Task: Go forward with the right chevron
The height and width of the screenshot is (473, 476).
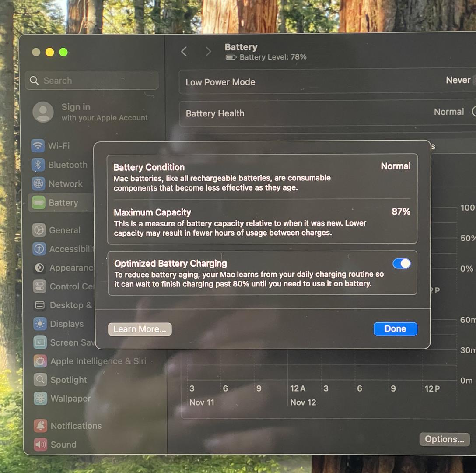Action: coord(208,51)
